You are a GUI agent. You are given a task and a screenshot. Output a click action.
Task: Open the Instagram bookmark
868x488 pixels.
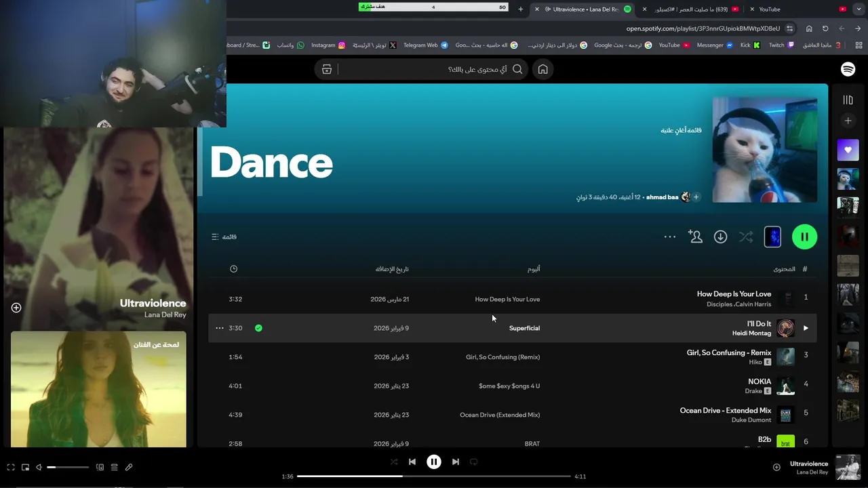(328, 45)
